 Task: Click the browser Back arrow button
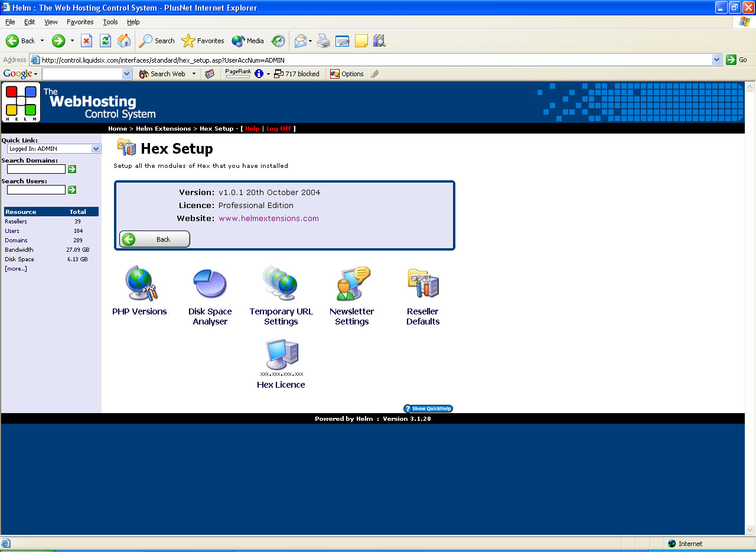pos(20,41)
